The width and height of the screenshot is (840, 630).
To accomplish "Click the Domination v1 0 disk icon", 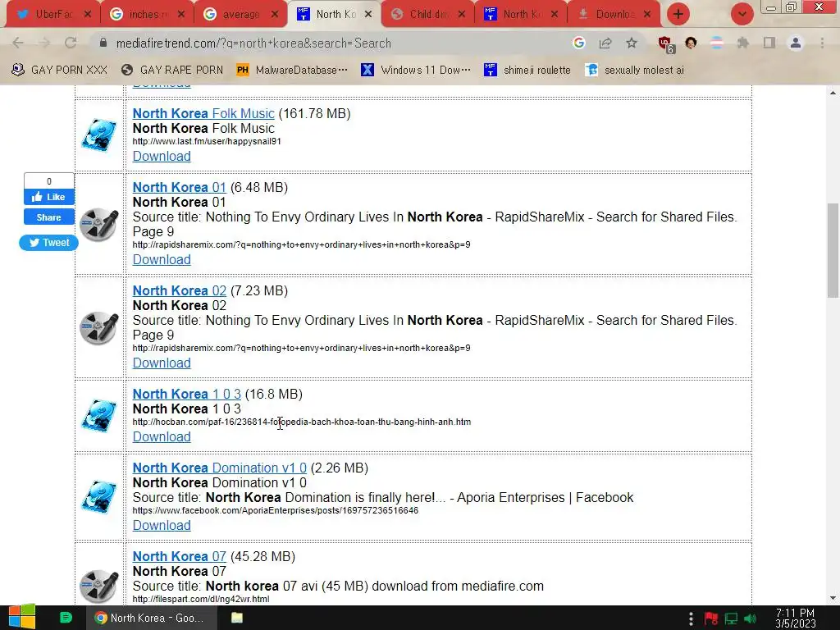I will tap(99, 497).
